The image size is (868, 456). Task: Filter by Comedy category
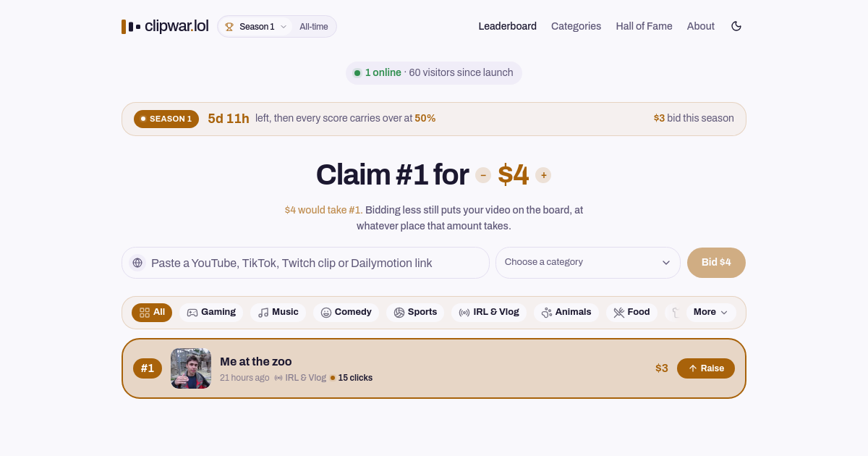click(346, 312)
